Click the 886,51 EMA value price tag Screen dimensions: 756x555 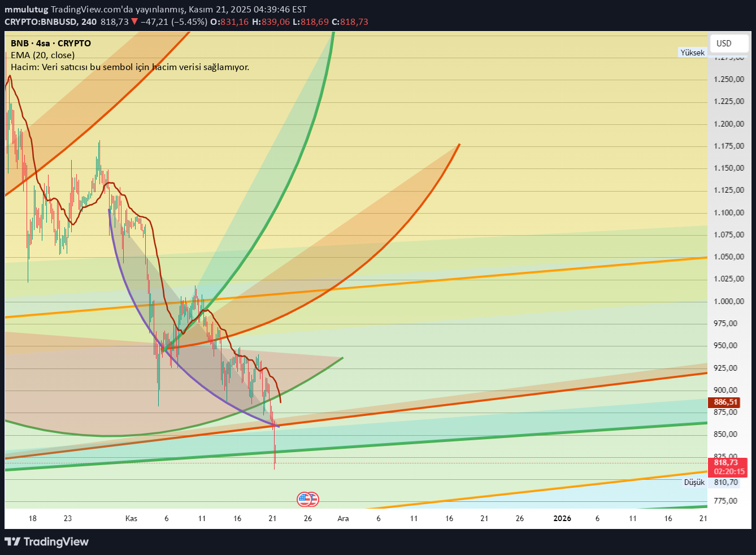click(x=725, y=402)
